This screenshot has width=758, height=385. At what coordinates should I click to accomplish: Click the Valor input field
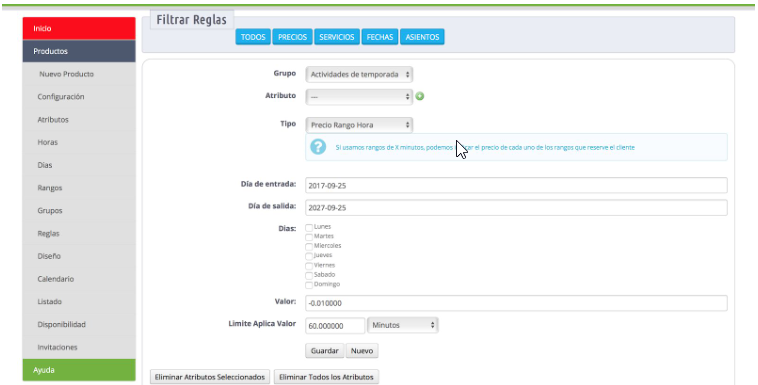click(516, 303)
